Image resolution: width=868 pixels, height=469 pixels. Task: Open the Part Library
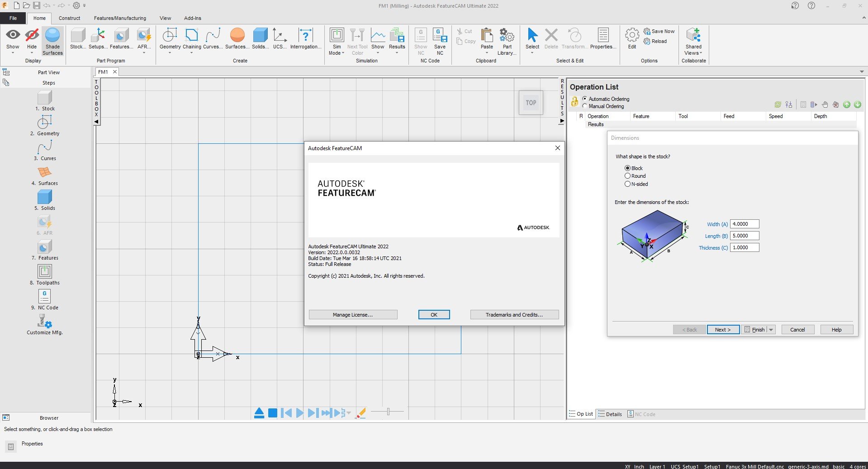pos(507,41)
